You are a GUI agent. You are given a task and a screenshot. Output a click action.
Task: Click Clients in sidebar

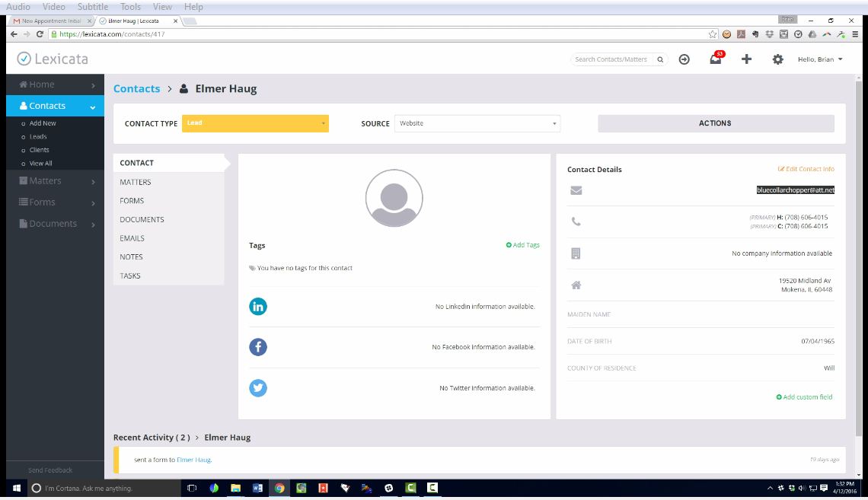[40, 150]
